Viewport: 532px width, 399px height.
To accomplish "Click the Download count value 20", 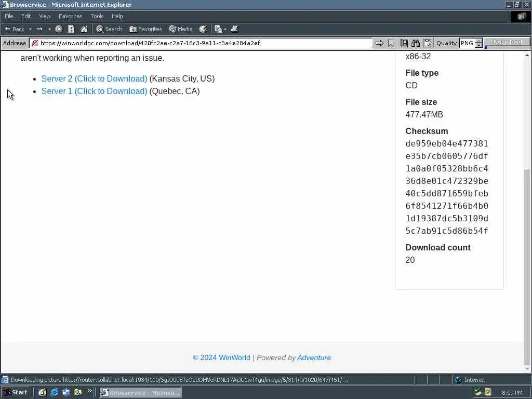I will 410,260.
